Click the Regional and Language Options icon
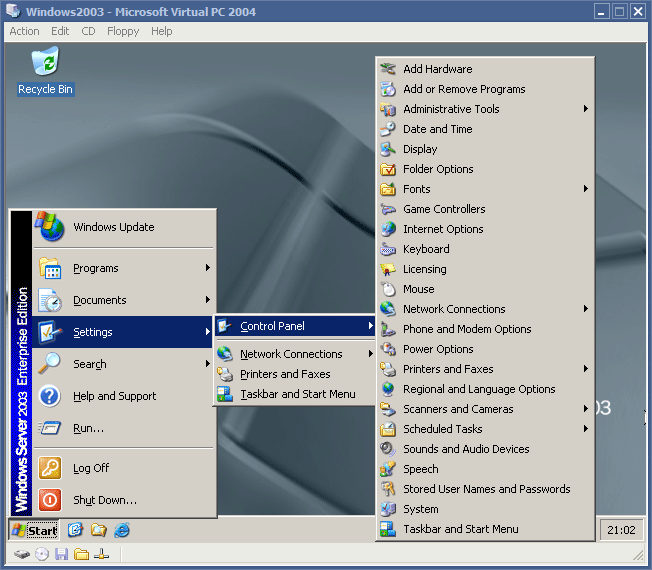Viewport: 652px width, 570px height. coord(388,389)
